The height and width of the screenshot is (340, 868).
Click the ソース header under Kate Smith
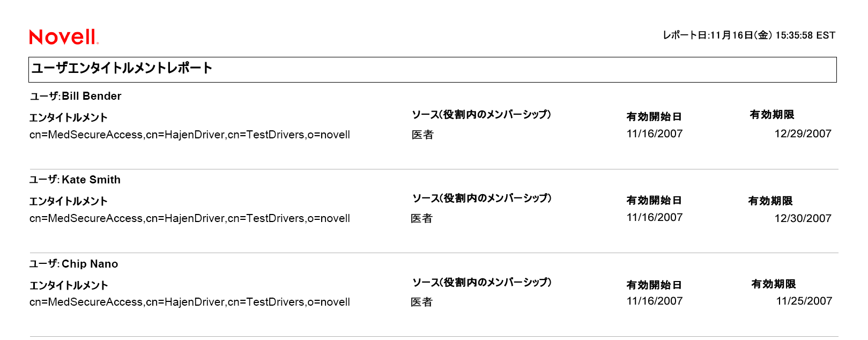481,198
